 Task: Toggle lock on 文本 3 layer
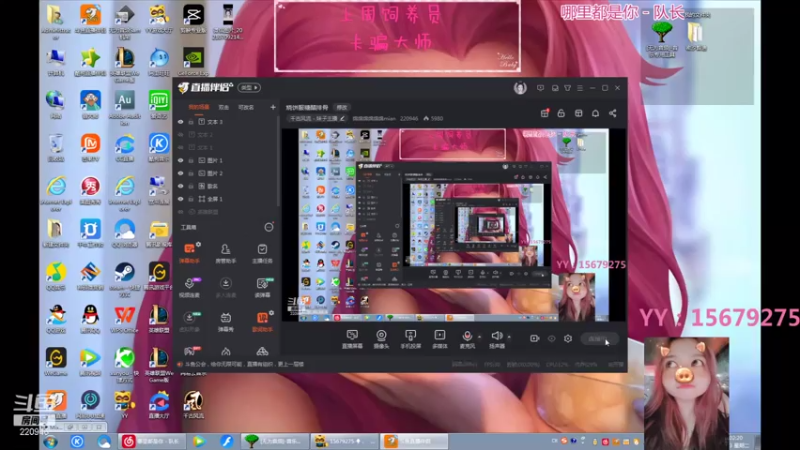tap(191, 122)
